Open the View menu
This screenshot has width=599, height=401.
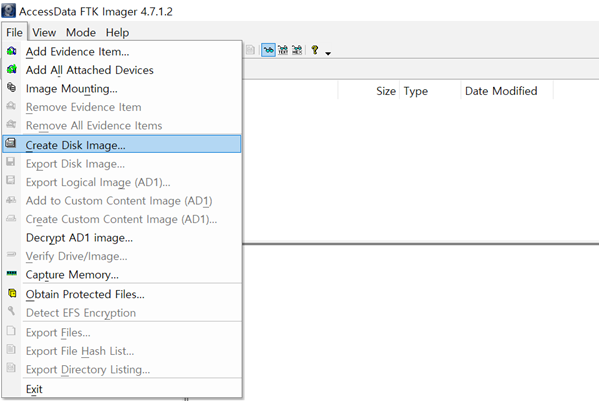44,32
